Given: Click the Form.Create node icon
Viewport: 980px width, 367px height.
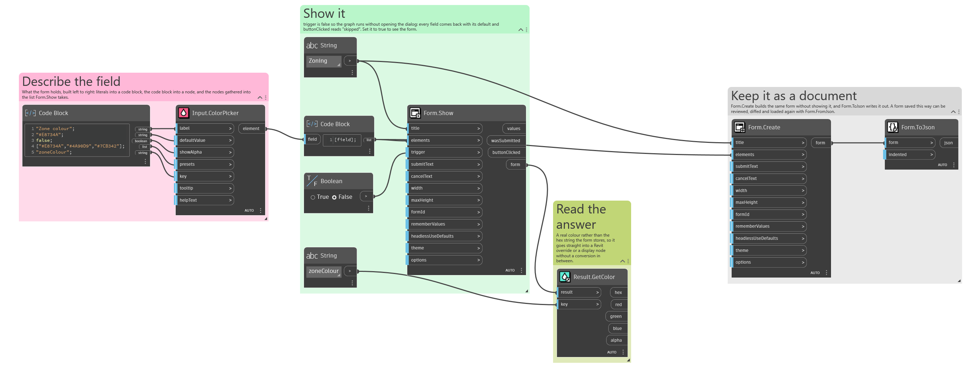Looking at the screenshot, I should point(739,127).
